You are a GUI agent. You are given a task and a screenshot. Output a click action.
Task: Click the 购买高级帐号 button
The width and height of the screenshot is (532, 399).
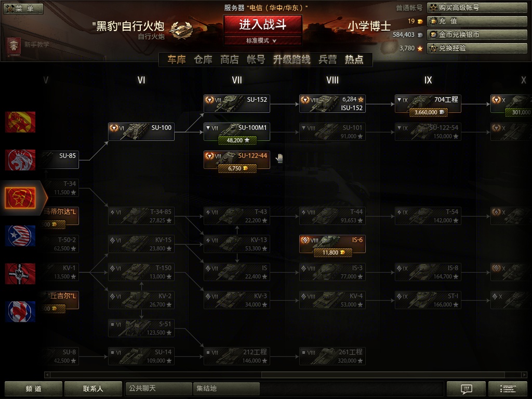tap(477, 7)
